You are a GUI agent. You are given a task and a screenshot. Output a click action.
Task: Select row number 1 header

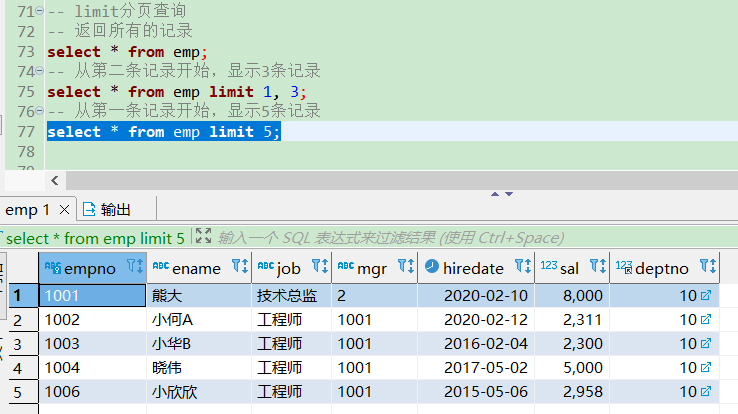(x=24, y=295)
